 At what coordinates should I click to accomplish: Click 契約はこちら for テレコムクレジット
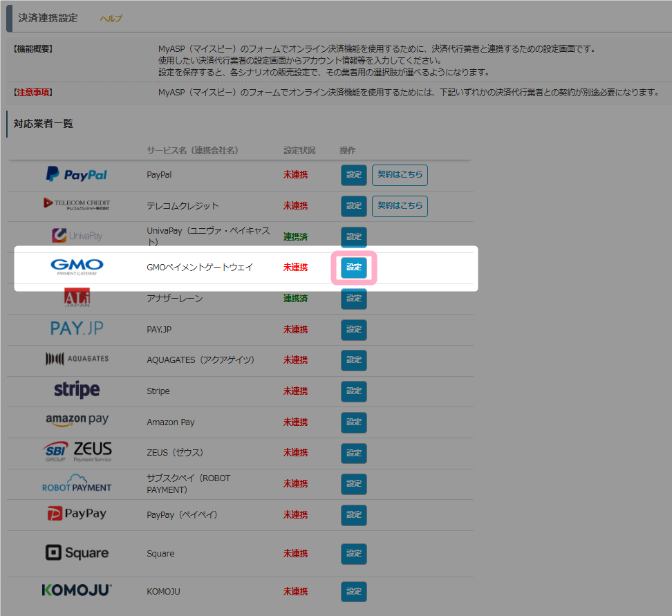pyautogui.click(x=400, y=206)
